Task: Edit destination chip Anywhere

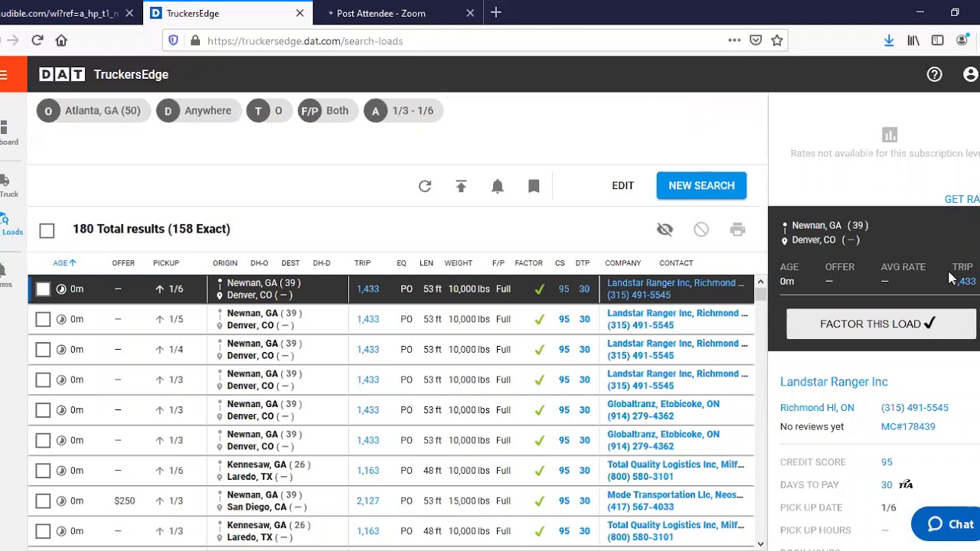Action: point(198,111)
